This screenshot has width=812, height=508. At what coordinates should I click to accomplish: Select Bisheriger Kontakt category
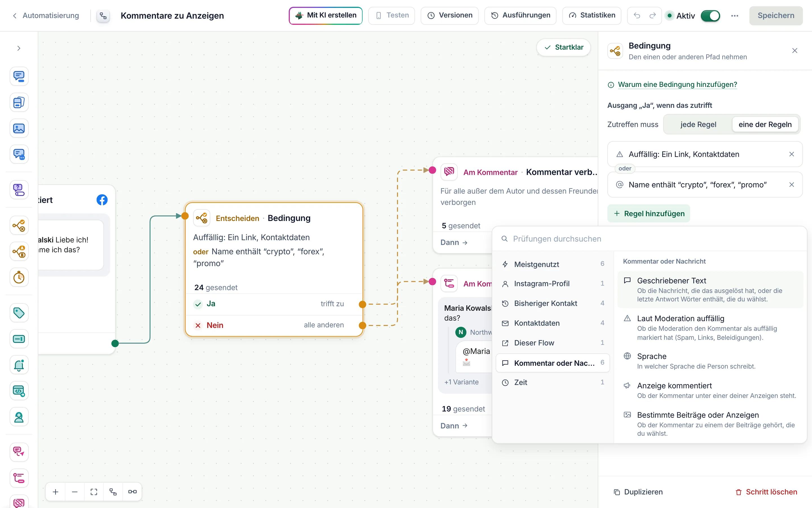[553, 303]
